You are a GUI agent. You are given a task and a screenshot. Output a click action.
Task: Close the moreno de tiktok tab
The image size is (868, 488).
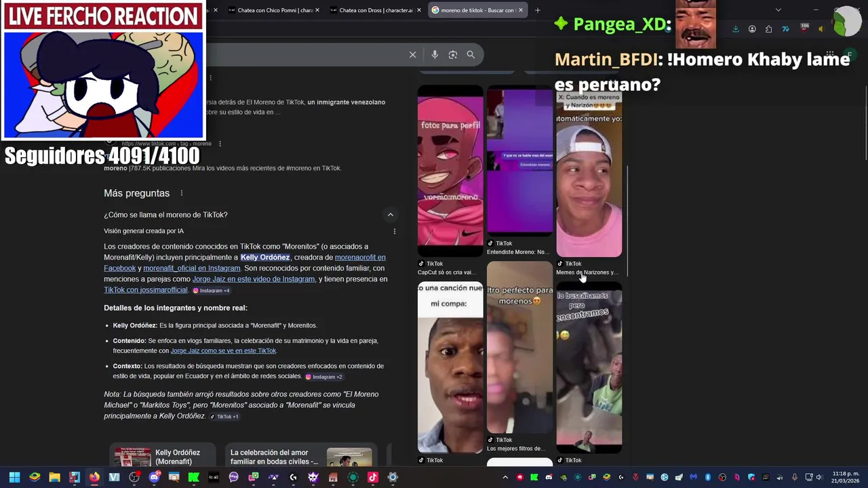click(x=520, y=10)
